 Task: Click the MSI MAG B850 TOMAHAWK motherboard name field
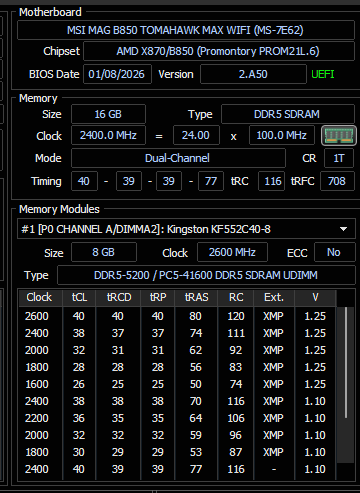point(186,30)
